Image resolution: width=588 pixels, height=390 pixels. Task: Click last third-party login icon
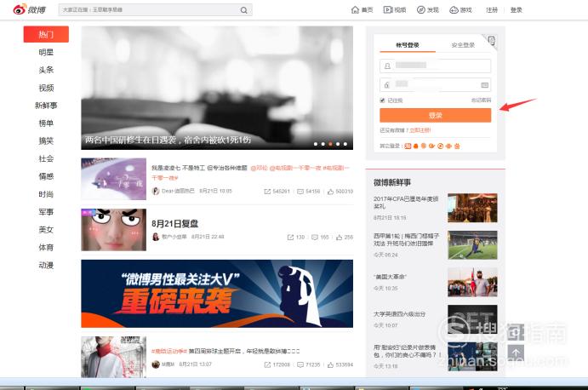tap(457, 146)
